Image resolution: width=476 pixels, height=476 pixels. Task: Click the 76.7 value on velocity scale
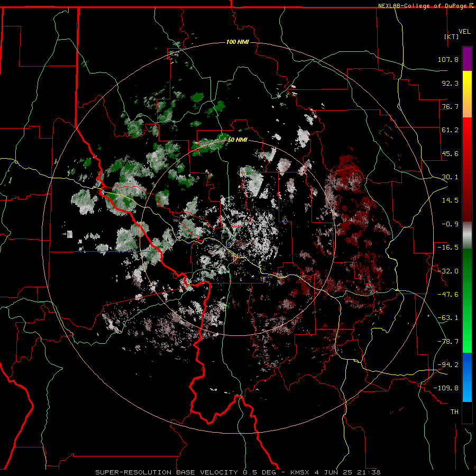[x=450, y=106]
